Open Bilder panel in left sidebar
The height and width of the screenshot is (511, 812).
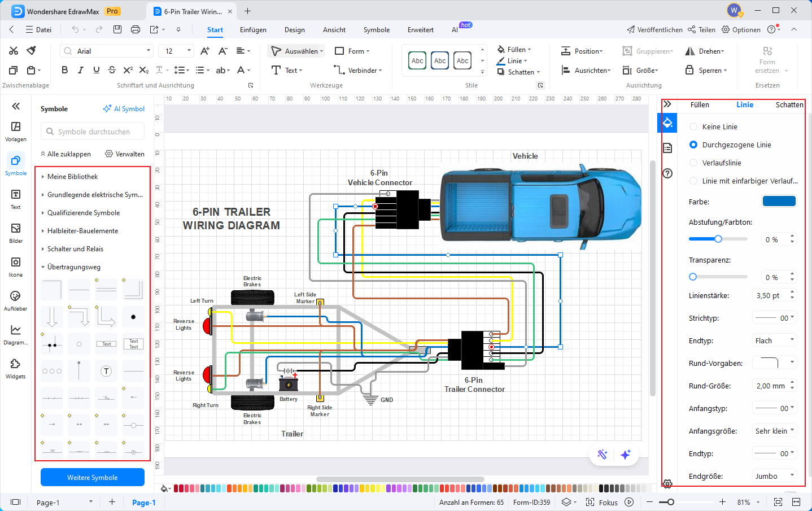[x=16, y=233]
